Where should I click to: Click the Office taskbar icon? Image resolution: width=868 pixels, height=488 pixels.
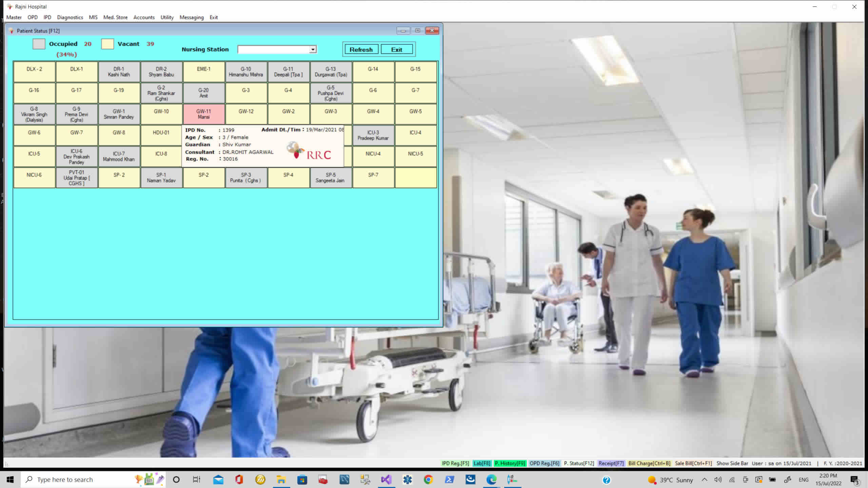coord(239,480)
